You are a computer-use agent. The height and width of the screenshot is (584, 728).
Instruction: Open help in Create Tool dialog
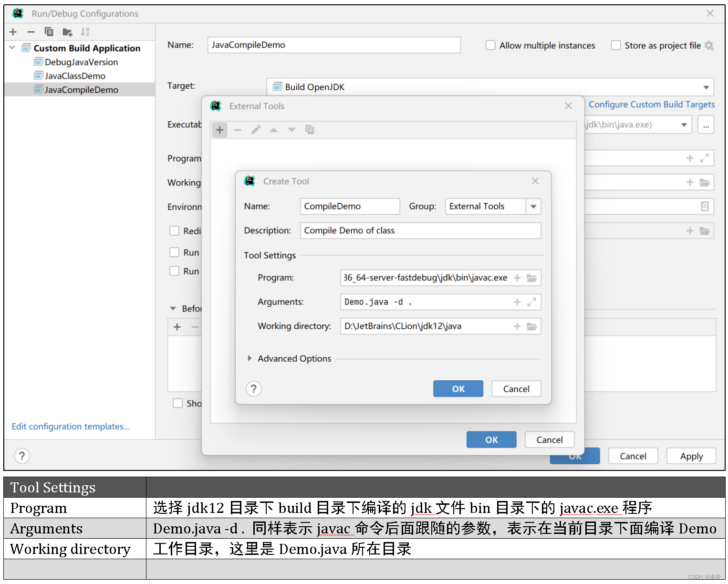254,389
